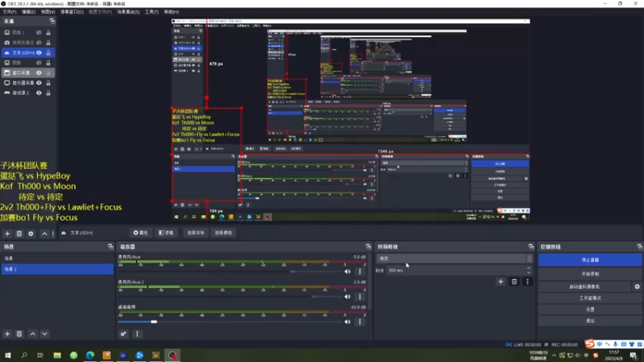Click the blue 停止直播 button

coord(590,260)
